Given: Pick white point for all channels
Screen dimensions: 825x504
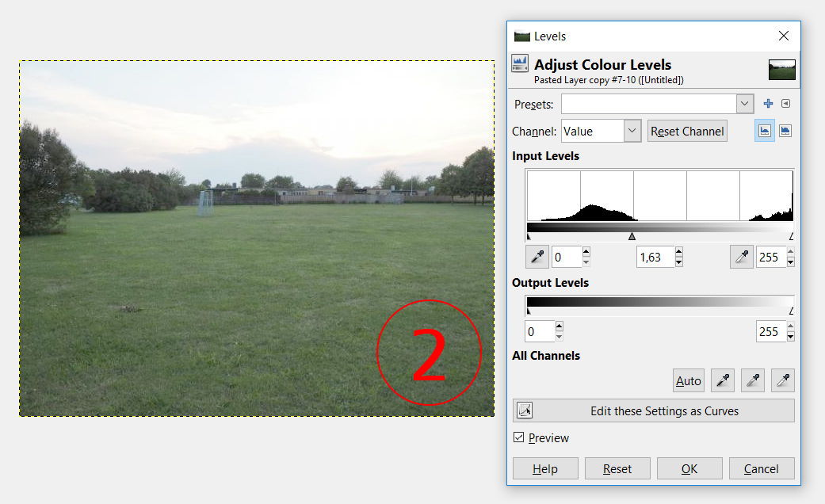Looking at the screenshot, I should (782, 380).
